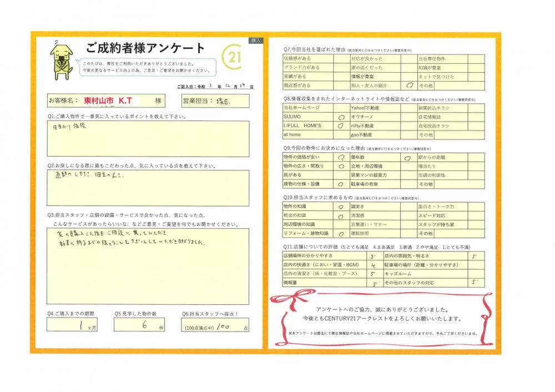Toggle the circle mark beside 築年数
Screen dimensions: 555x392
[x=408, y=158]
